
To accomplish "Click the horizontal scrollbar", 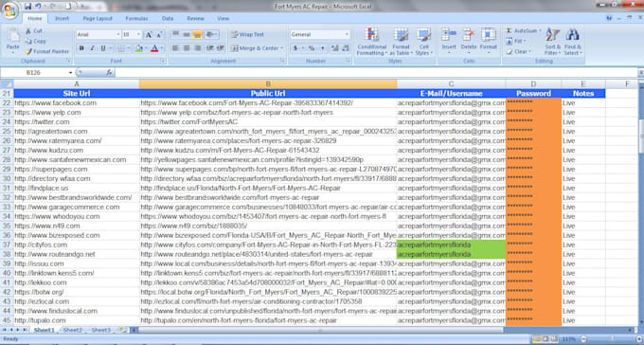I will pyautogui.click(x=320, y=330).
